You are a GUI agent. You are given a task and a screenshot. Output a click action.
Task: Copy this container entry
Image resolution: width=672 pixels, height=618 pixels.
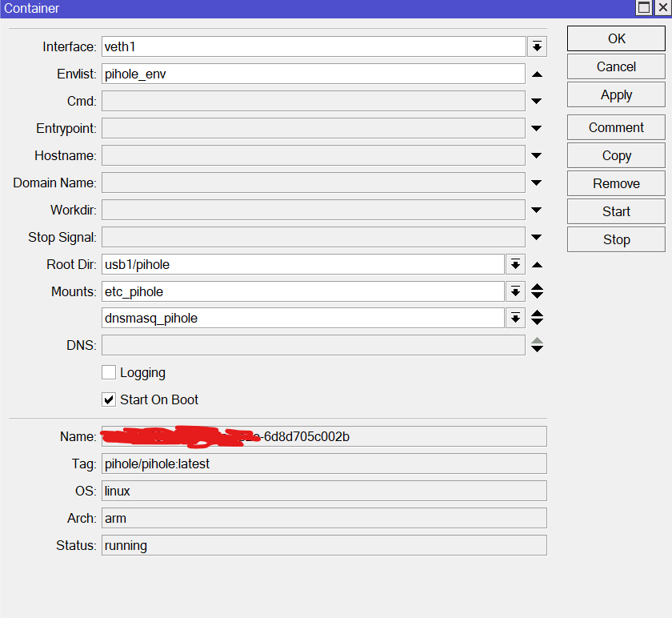point(616,155)
